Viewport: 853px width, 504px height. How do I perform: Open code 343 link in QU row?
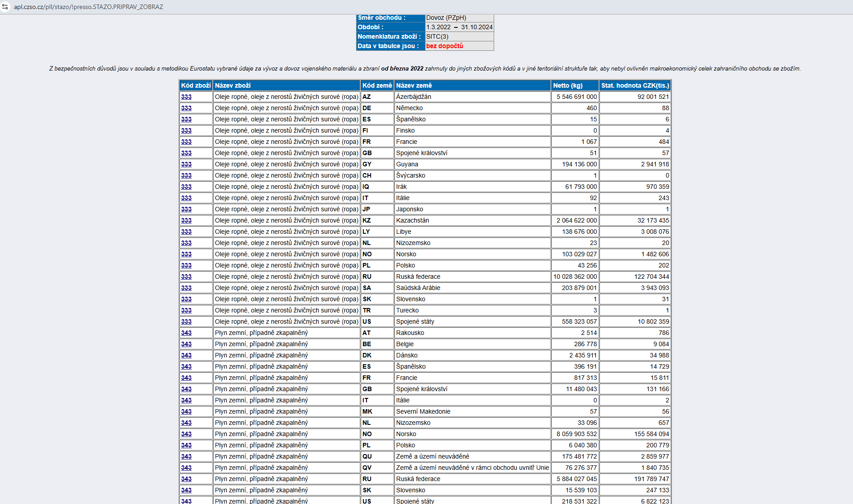pos(186,456)
